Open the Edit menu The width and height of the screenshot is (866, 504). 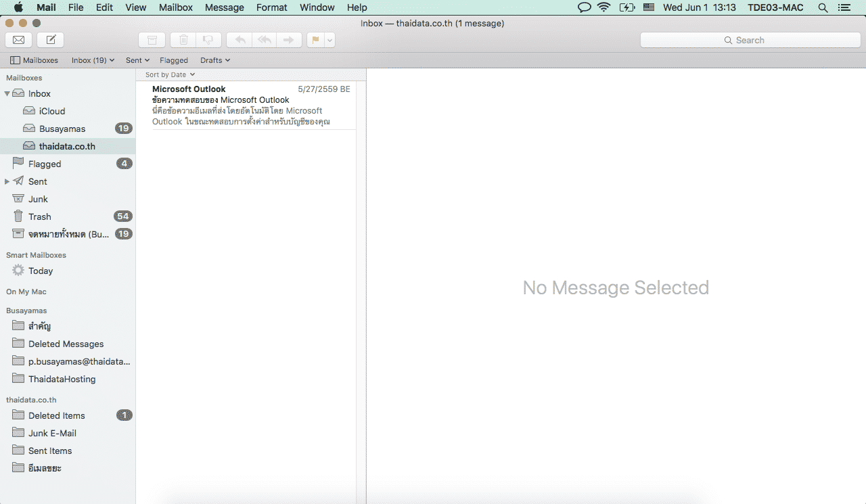104,7
